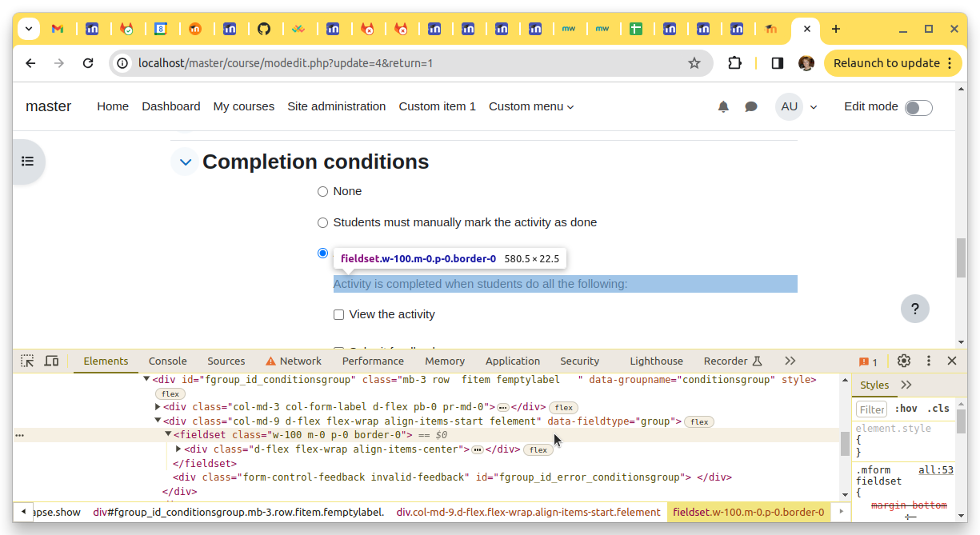Switch to the Sources tab

click(226, 361)
